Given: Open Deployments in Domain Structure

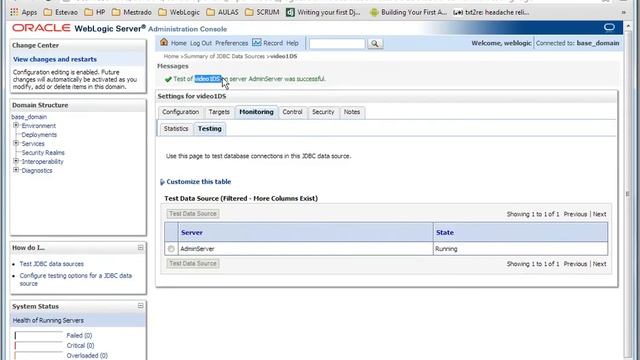Looking at the screenshot, I should tap(39, 135).
